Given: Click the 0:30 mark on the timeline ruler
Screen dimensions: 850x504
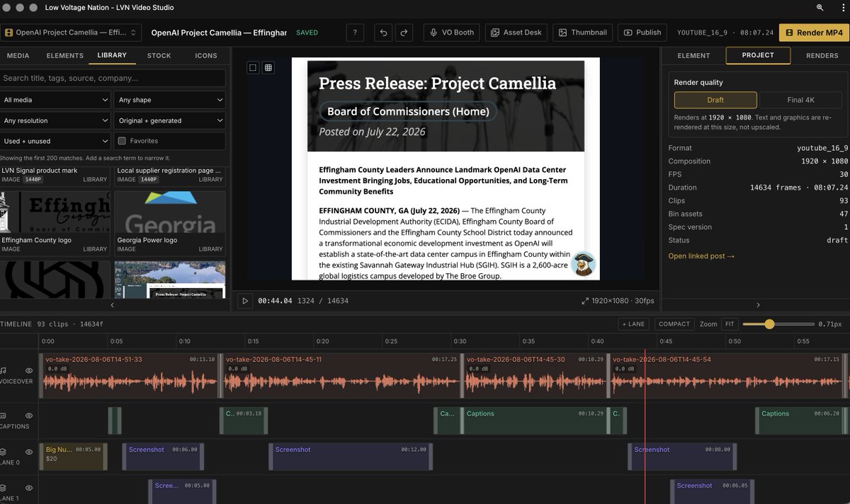Looking at the screenshot, I should tap(460, 341).
